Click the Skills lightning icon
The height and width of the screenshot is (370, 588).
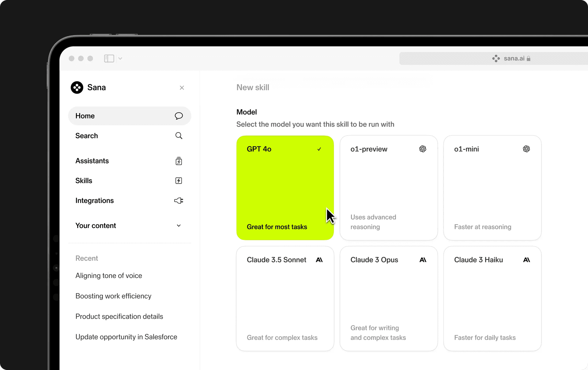point(179,181)
